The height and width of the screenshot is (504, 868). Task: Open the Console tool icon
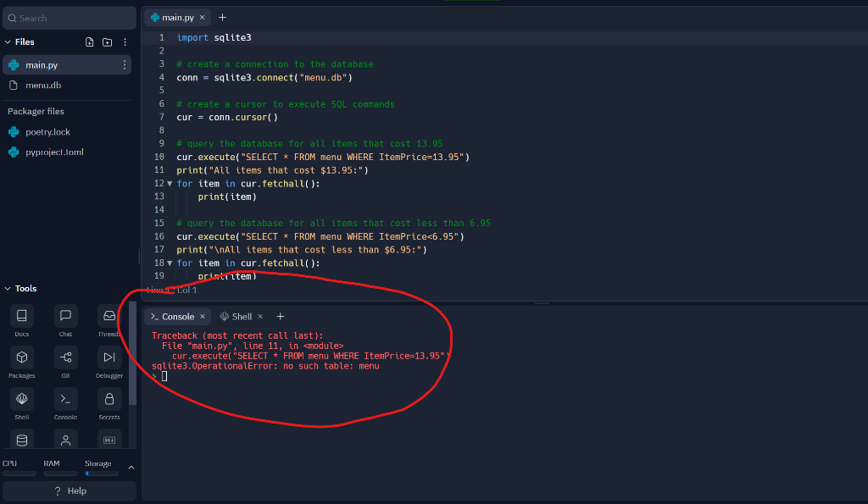coord(65,399)
